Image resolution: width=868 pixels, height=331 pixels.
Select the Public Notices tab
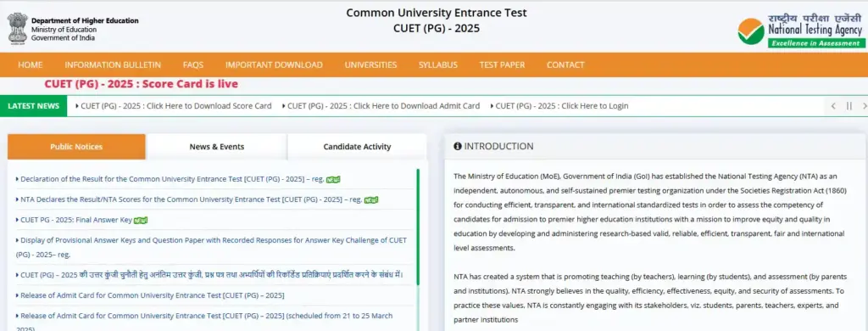[x=76, y=147]
